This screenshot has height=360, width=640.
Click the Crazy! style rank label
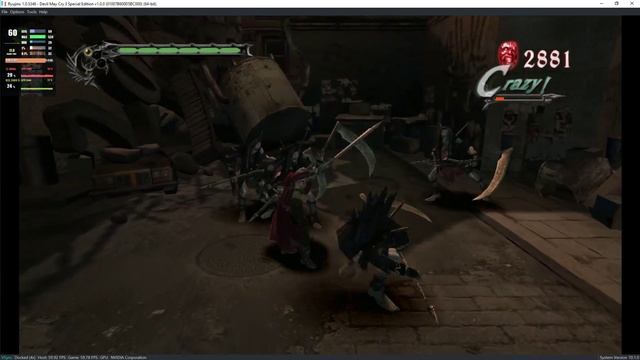coord(514,82)
